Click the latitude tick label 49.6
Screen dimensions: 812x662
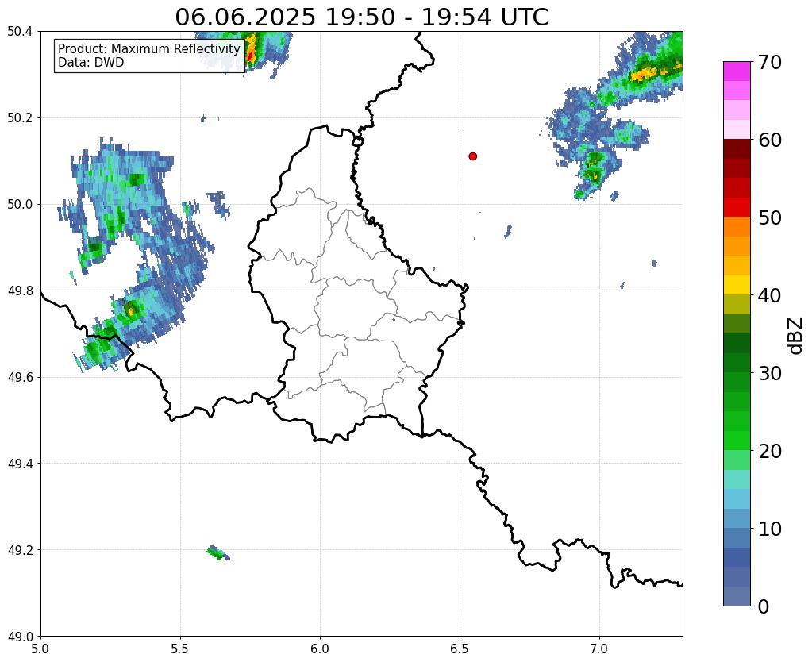[x=20, y=378]
